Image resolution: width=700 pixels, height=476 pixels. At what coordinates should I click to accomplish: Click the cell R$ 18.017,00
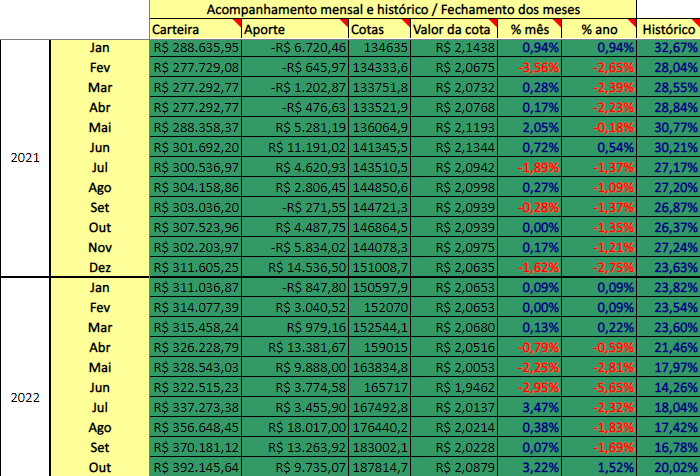point(295,427)
